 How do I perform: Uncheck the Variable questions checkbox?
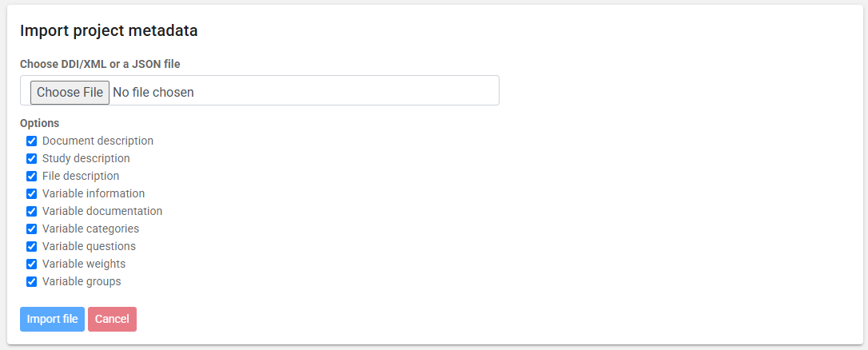coord(32,247)
